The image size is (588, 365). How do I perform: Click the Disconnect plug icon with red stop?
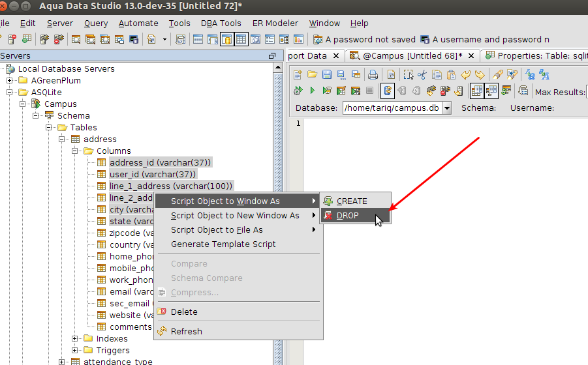pyautogui.click(x=445, y=91)
